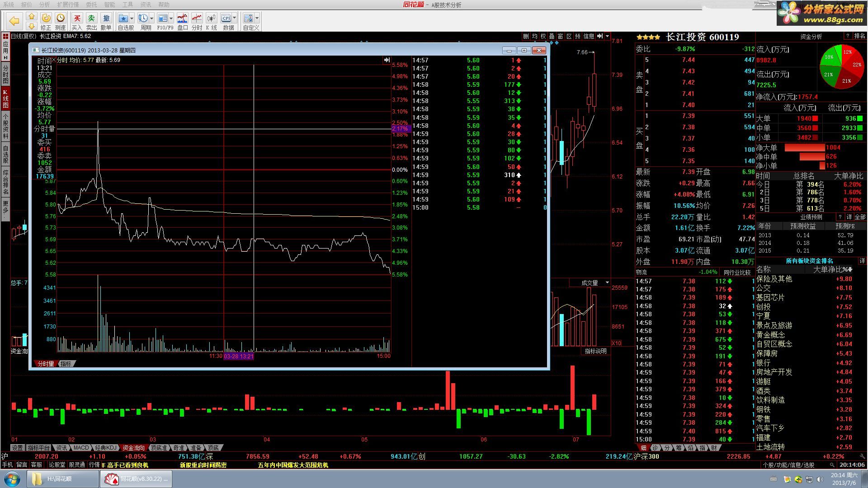This screenshot has height=488, width=868.
Task: Click the 论股堂 status bar link
Action: [x=57, y=465]
